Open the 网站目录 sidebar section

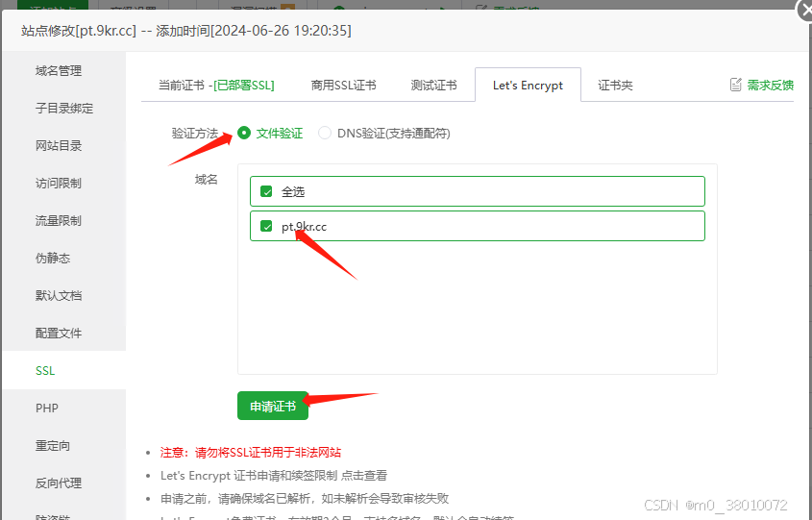(59, 145)
